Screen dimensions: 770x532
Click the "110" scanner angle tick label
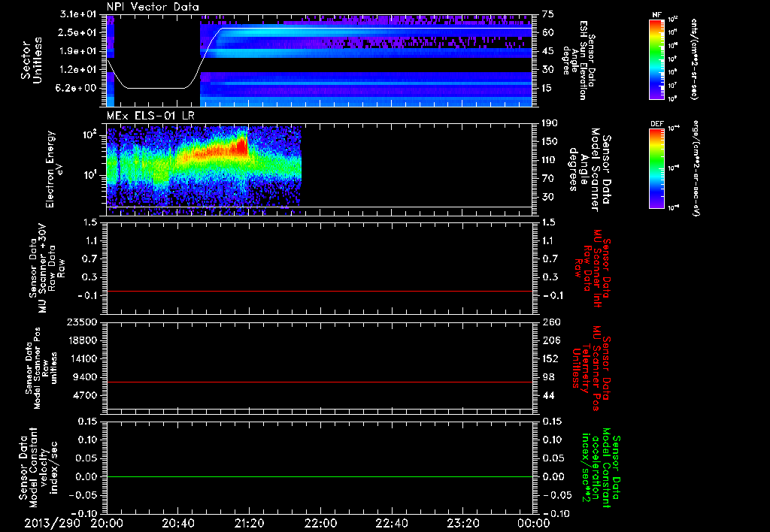(x=550, y=160)
